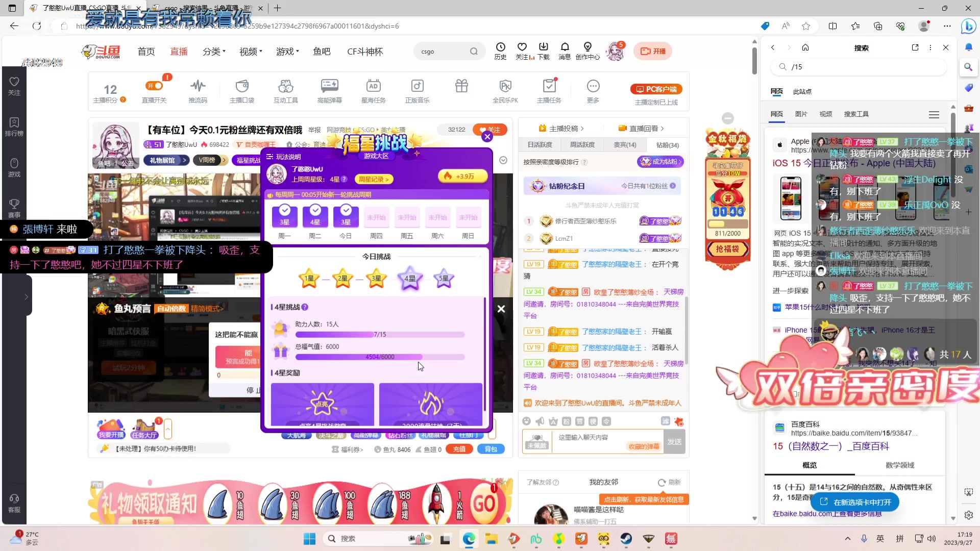Toggle the 英 input language indicator
The height and width of the screenshot is (551, 980).
[x=880, y=539]
